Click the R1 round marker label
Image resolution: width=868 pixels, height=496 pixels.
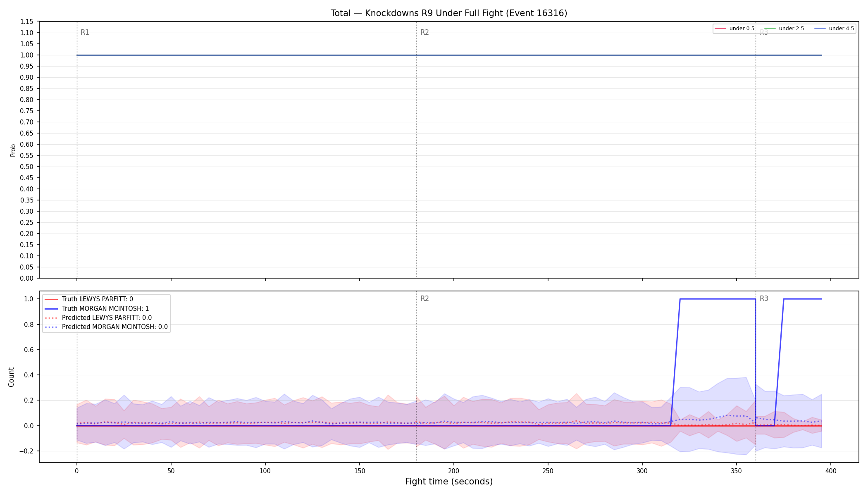(85, 32)
